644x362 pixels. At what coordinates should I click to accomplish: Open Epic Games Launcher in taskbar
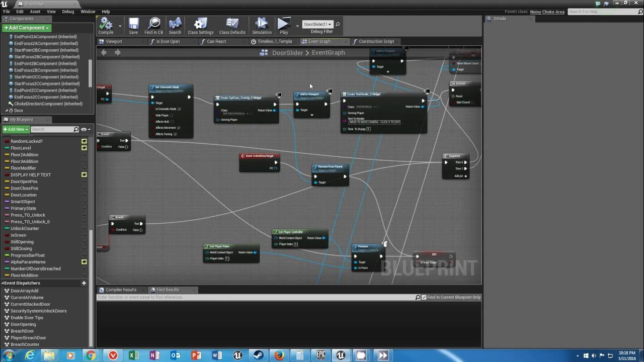[x=321, y=355]
